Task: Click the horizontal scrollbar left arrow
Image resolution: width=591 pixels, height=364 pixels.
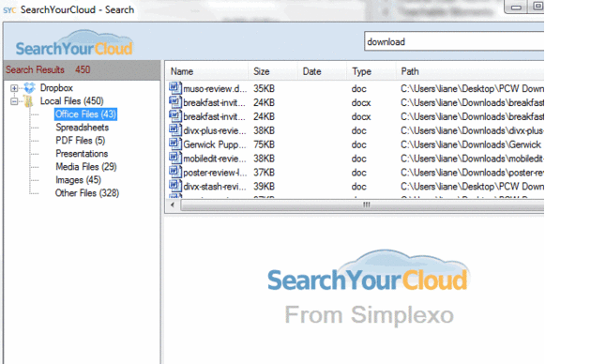Action: pos(173,205)
